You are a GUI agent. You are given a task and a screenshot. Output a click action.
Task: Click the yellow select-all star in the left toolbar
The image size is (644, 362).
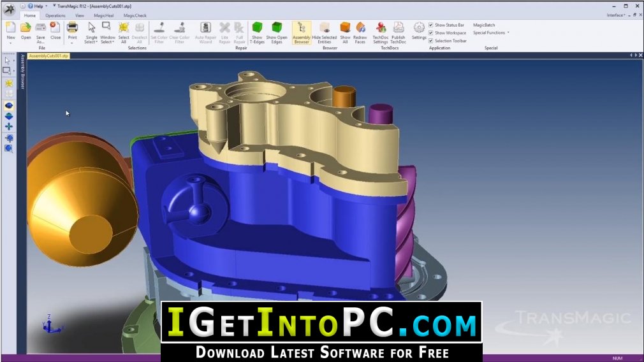coord(9,83)
